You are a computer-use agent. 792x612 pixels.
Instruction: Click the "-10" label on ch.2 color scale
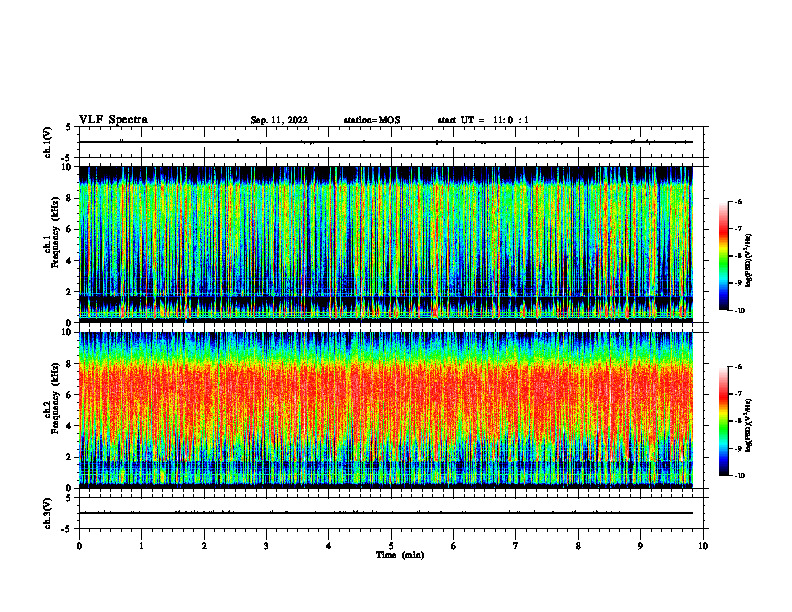[739, 476]
